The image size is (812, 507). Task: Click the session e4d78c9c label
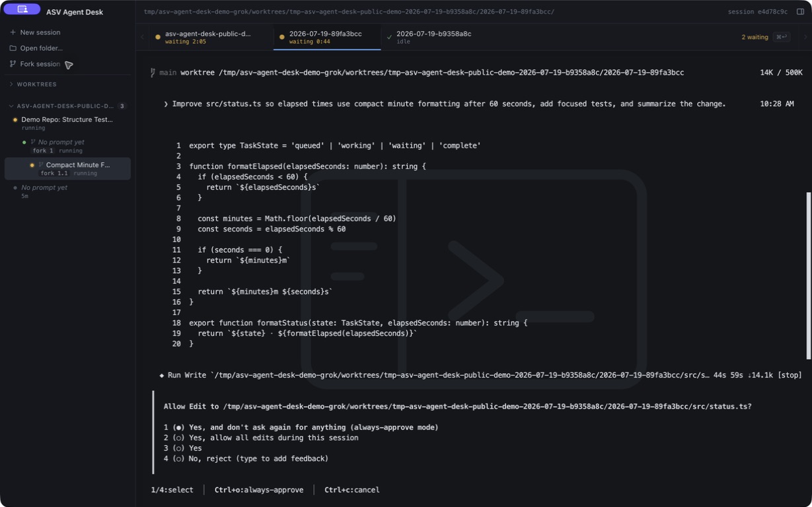[758, 12]
